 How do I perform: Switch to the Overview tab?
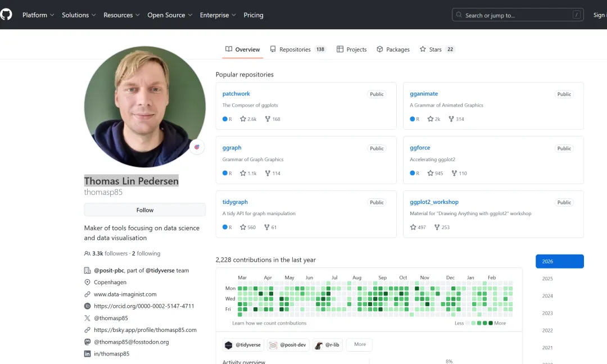[243, 49]
